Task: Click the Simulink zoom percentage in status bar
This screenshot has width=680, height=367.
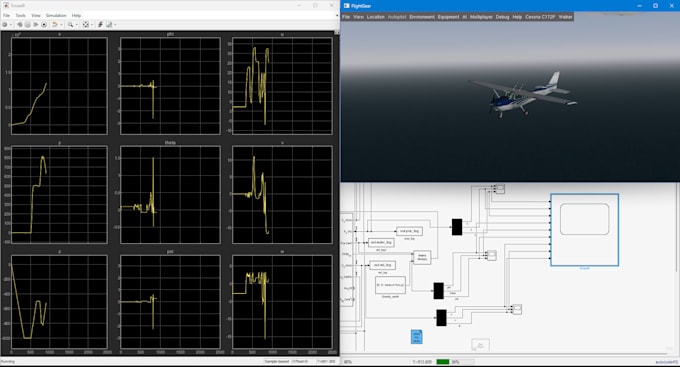Action: point(347,362)
